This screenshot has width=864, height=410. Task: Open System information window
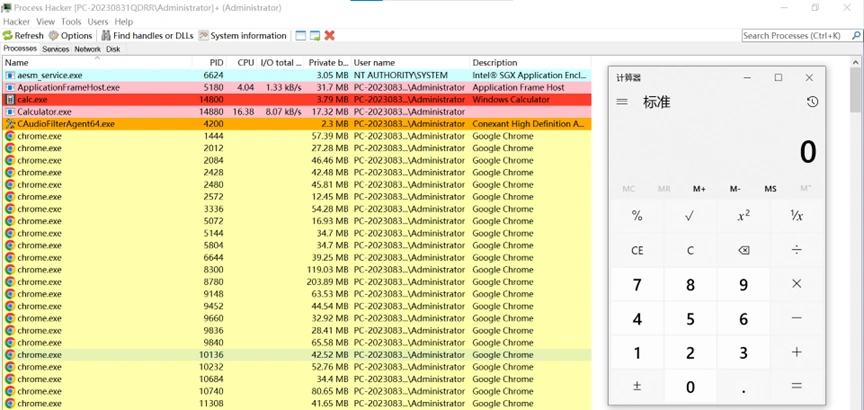(x=243, y=36)
